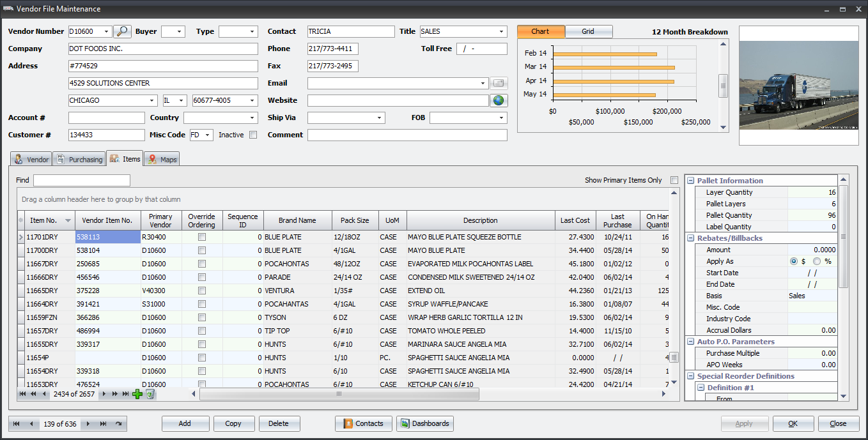Click the recycle bin icon beside the plus
Screen dimensions: 868x440
pos(149,394)
